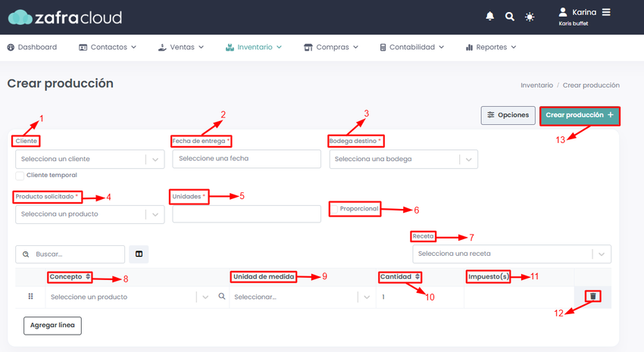Sort by the Cantidad column arrows
Viewport: 644px width, 352px height.
(x=417, y=276)
